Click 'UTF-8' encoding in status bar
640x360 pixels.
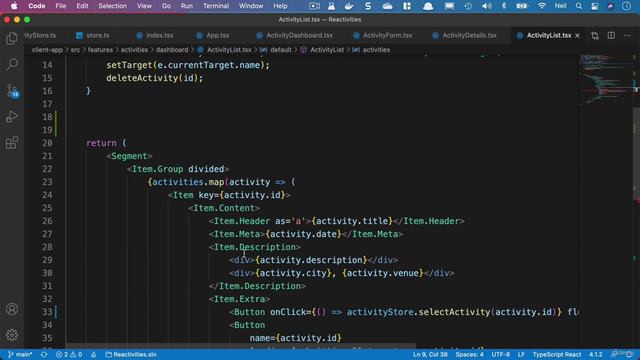pos(500,354)
